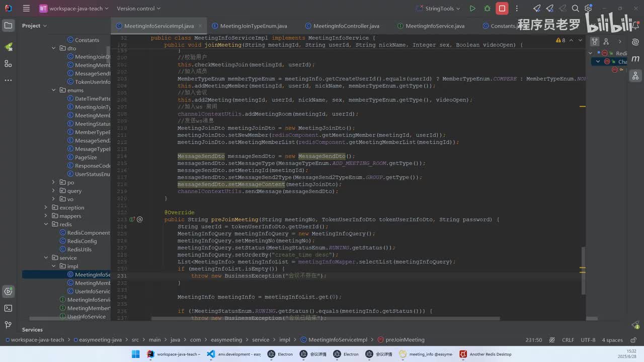Viewport: 644px width, 362px height.
Task: Select the Constants class in project tree
Action: (83, 40)
